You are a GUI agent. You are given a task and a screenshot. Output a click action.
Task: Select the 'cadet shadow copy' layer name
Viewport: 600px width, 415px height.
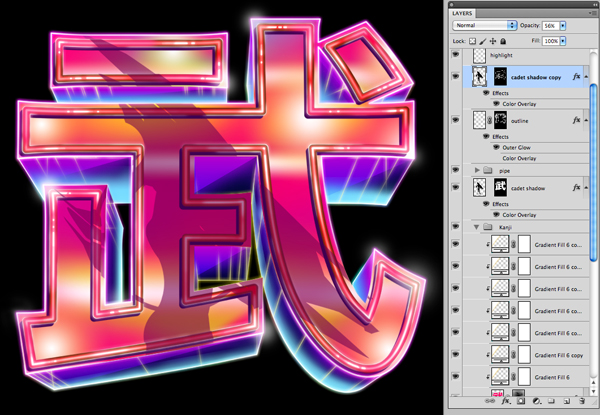click(x=536, y=77)
